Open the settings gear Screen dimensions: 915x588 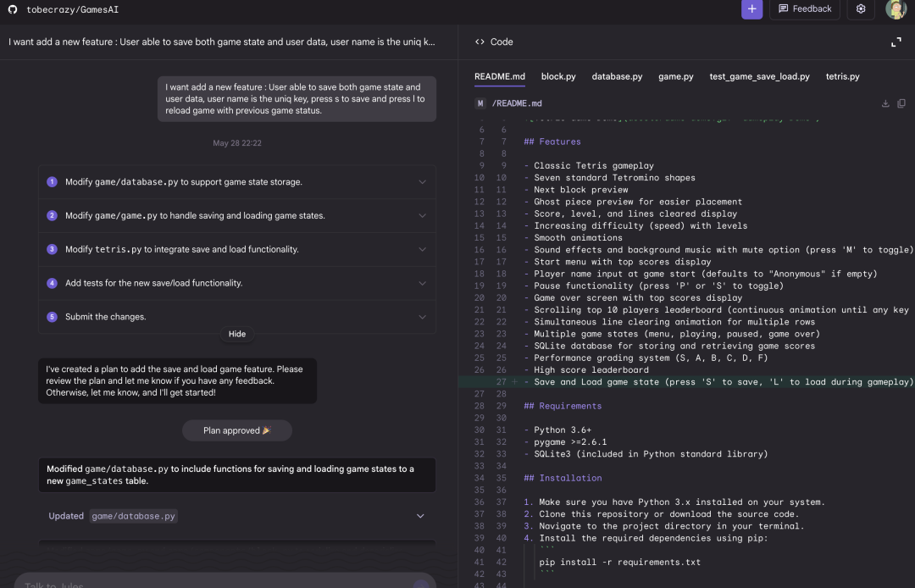(860, 8)
